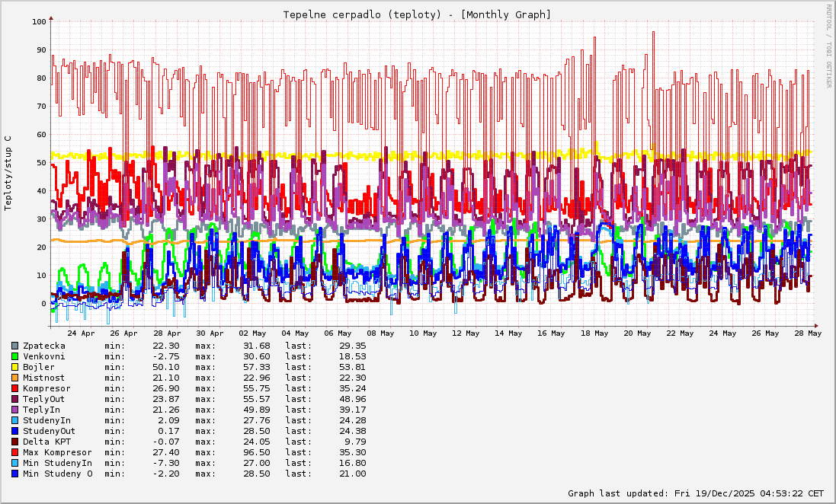Click the 24 Apr date axis label
836x504 pixels.
[81, 333]
